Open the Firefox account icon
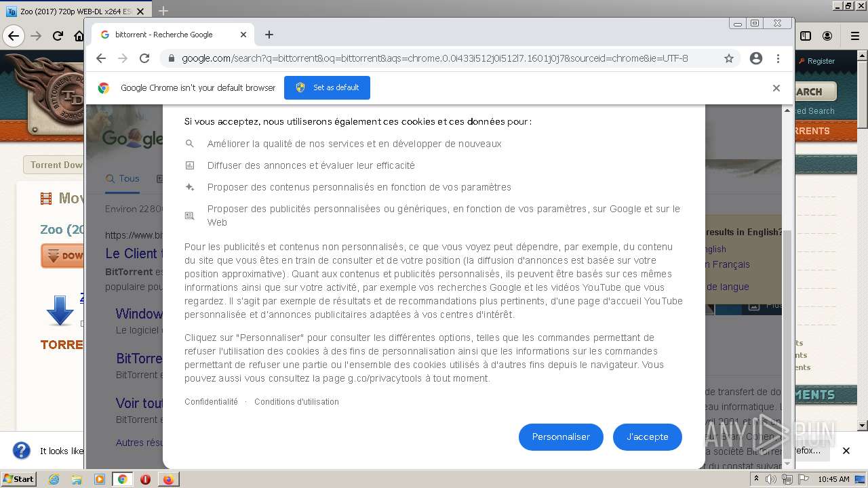This screenshot has height=488, width=868. [x=827, y=36]
